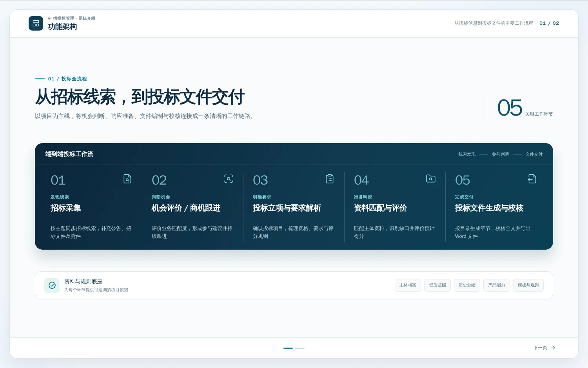Click the file export icon in 投标文件生成与校核 card
This screenshot has height=368, width=588.
532,179
